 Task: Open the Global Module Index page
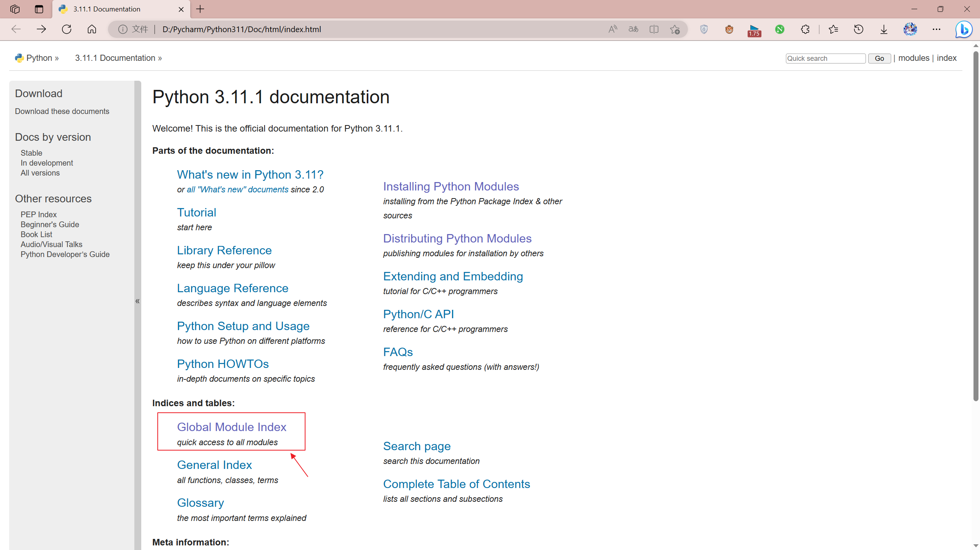(x=232, y=427)
